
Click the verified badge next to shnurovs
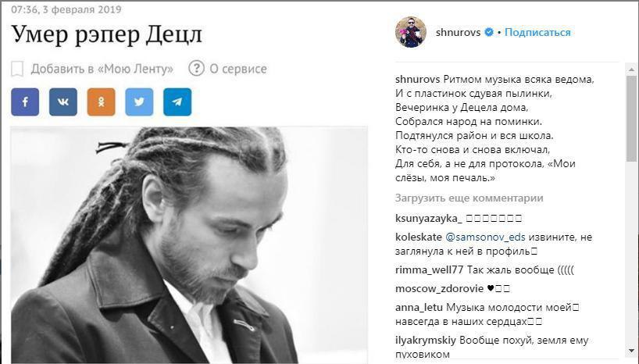point(489,32)
